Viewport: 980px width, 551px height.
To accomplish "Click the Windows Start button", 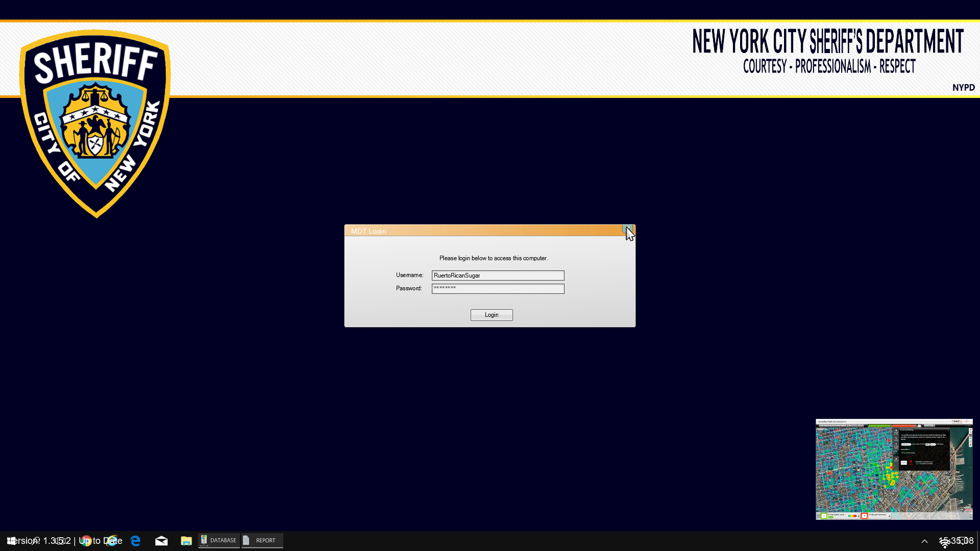I will (x=11, y=541).
